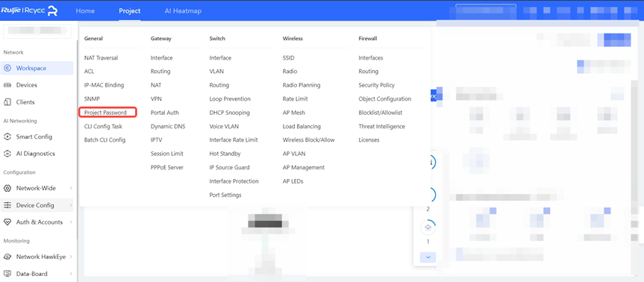Open AP LEDs settings
This screenshot has height=282, width=644.
(293, 181)
